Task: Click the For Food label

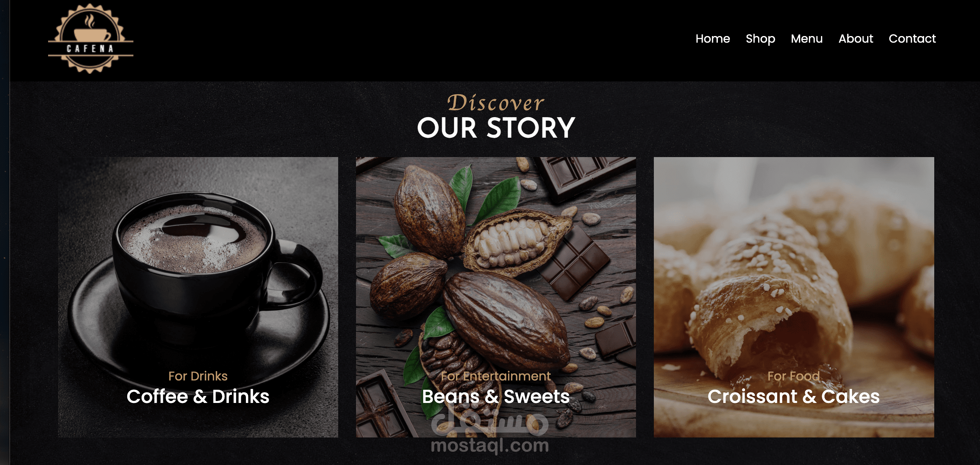Action: 793,376
